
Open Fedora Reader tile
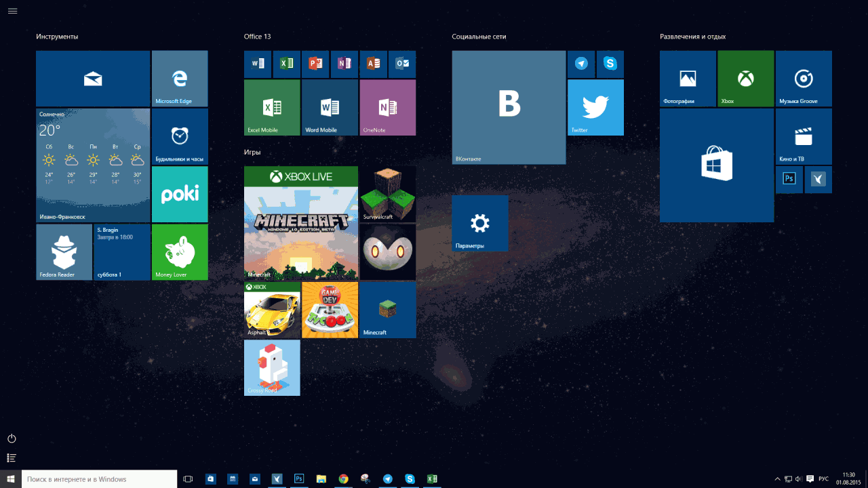click(x=64, y=252)
